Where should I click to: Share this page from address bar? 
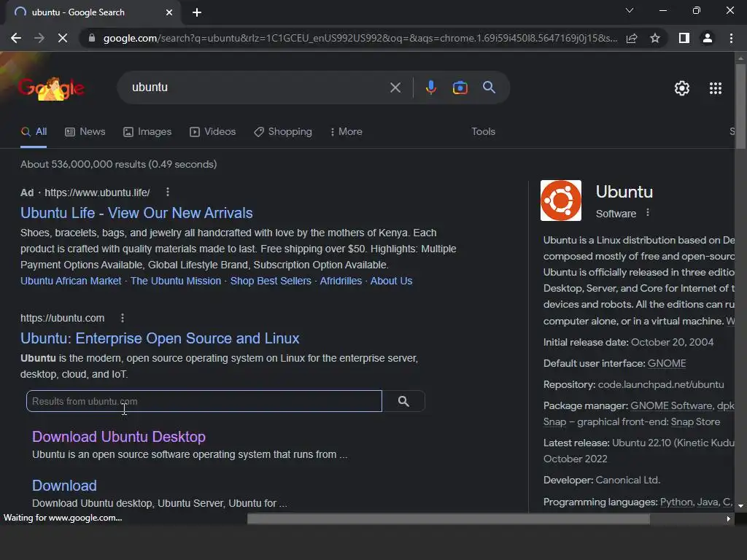[x=632, y=38]
